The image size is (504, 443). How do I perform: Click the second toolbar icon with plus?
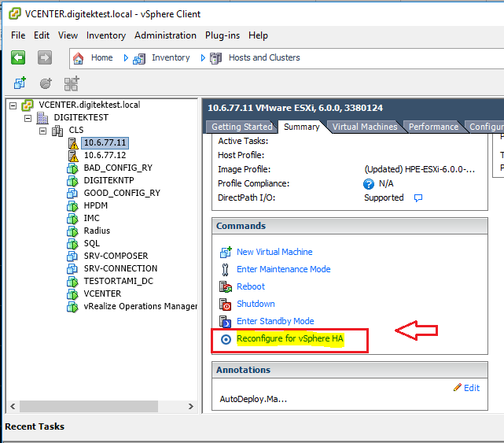pyautogui.click(x=46, y=83)
